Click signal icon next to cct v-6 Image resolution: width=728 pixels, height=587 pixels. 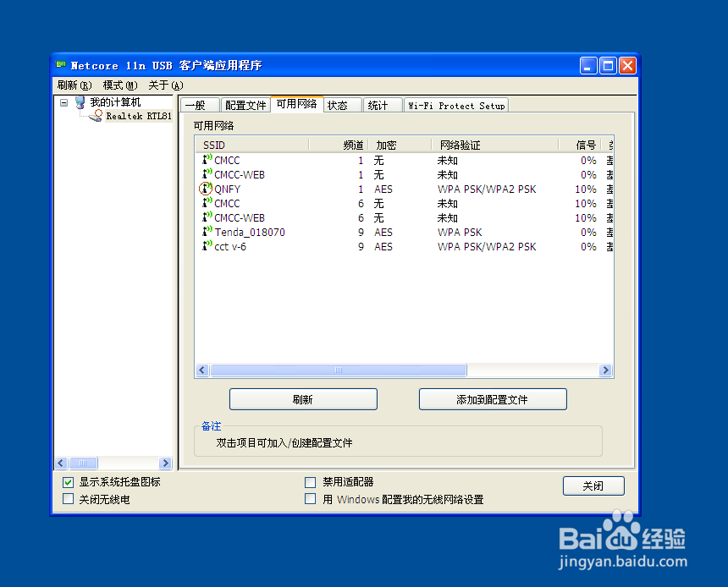tap(207, 246)
